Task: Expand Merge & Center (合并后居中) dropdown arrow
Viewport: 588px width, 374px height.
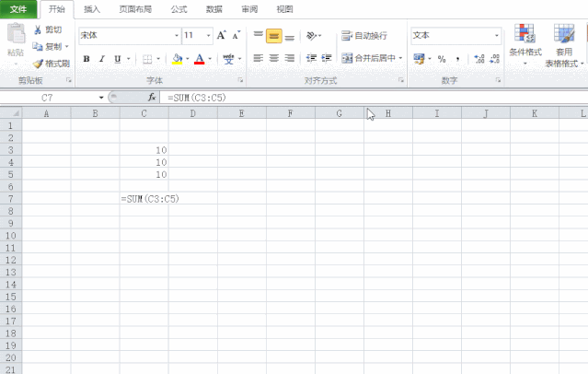Action: (x=400, y=58)
